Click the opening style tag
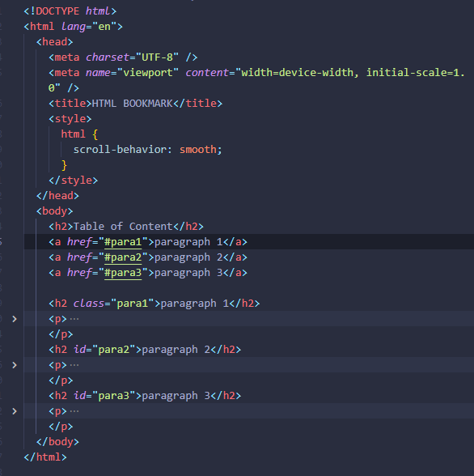The width and height of the screenshot is (474, 476). click(70, 119)
